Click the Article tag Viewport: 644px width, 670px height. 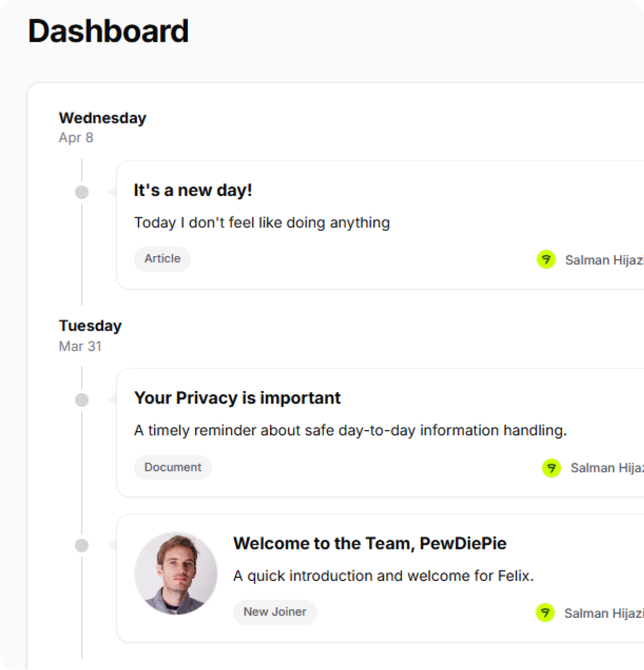pos(162,259)
